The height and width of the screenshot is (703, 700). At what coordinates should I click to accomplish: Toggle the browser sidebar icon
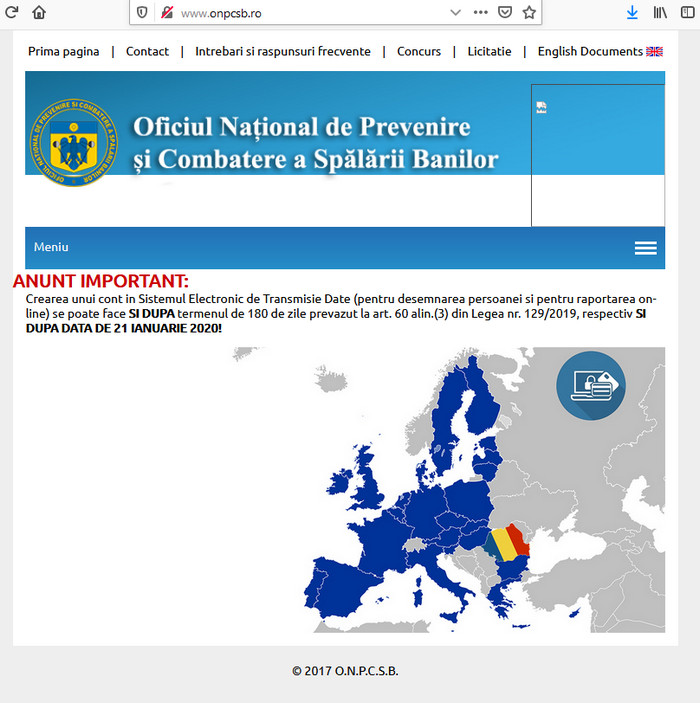[x=687, y=13]
